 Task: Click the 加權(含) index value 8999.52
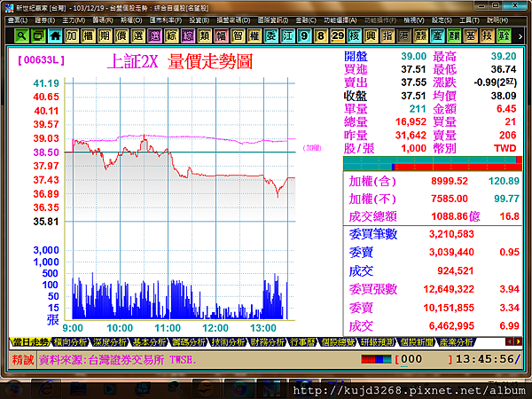tap(450, 181)
